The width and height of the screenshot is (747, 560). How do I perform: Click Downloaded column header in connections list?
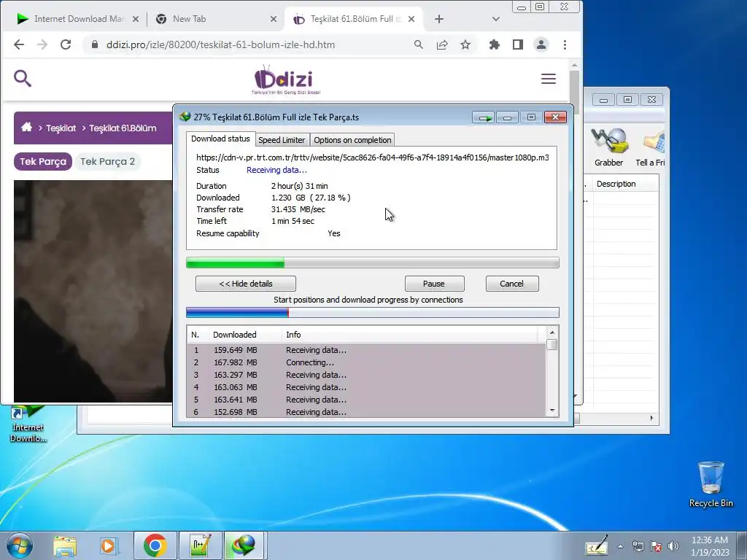(x=245, y=335)
